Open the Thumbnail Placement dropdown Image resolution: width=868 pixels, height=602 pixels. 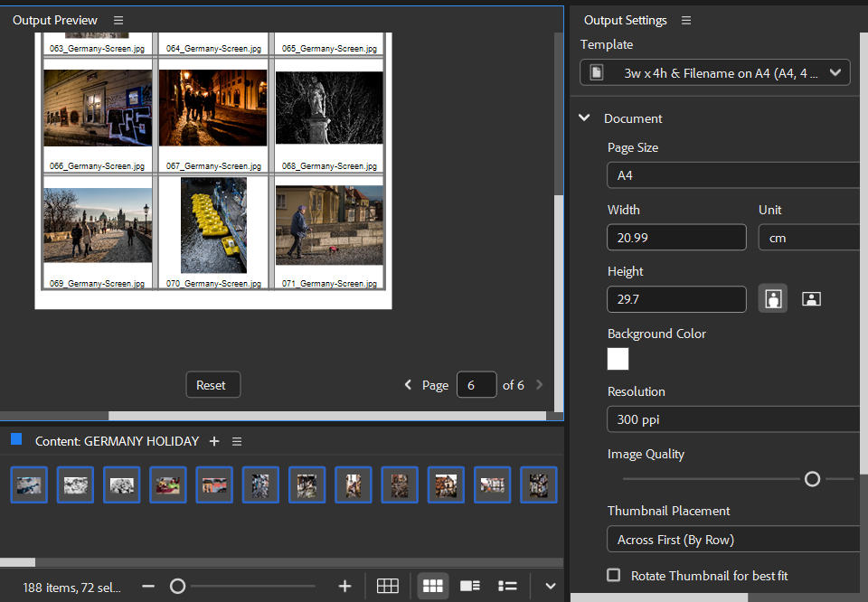click(x=734, y=540)
